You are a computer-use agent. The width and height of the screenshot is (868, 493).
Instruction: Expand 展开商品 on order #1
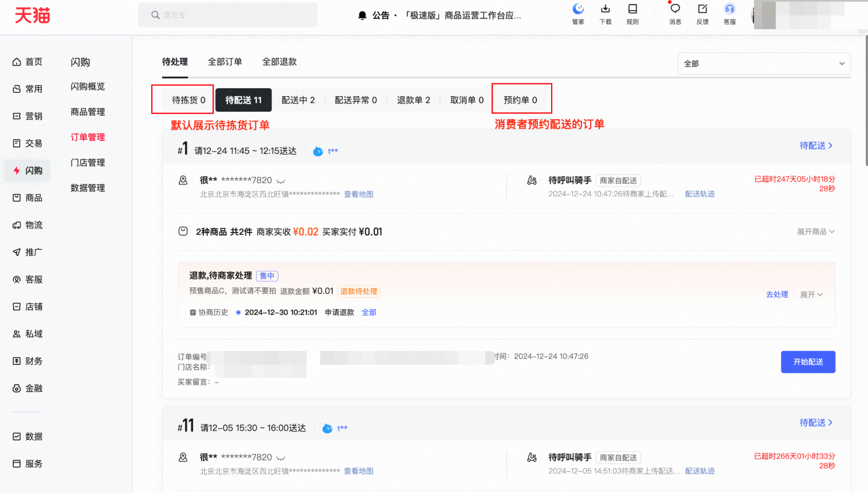tap(816, 232)
